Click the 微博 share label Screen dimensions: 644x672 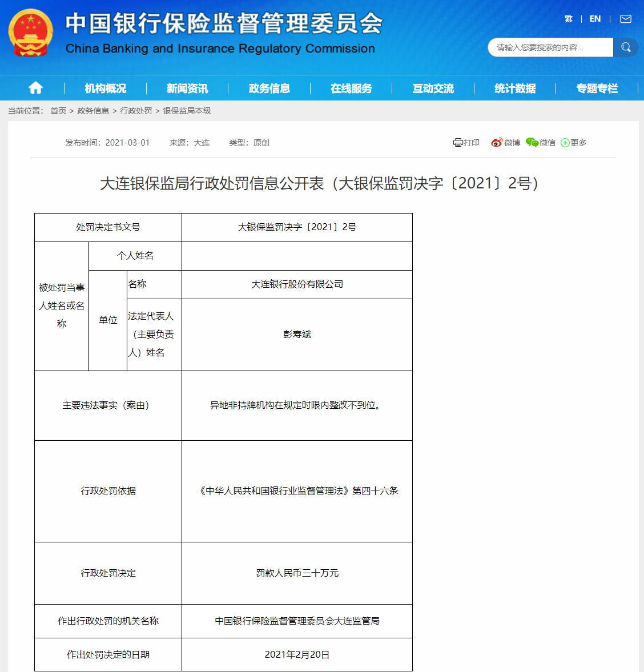512,143
